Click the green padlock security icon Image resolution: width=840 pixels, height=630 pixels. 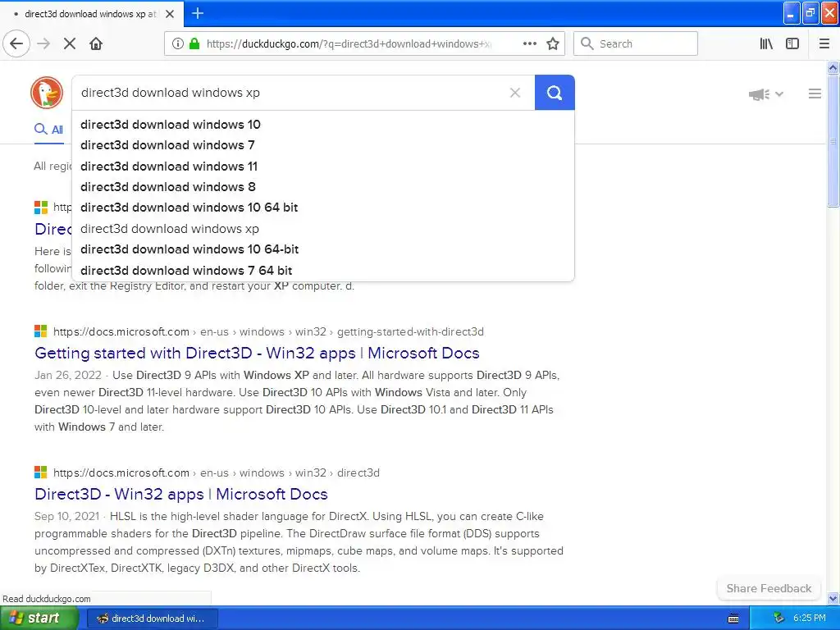(194, 43)
